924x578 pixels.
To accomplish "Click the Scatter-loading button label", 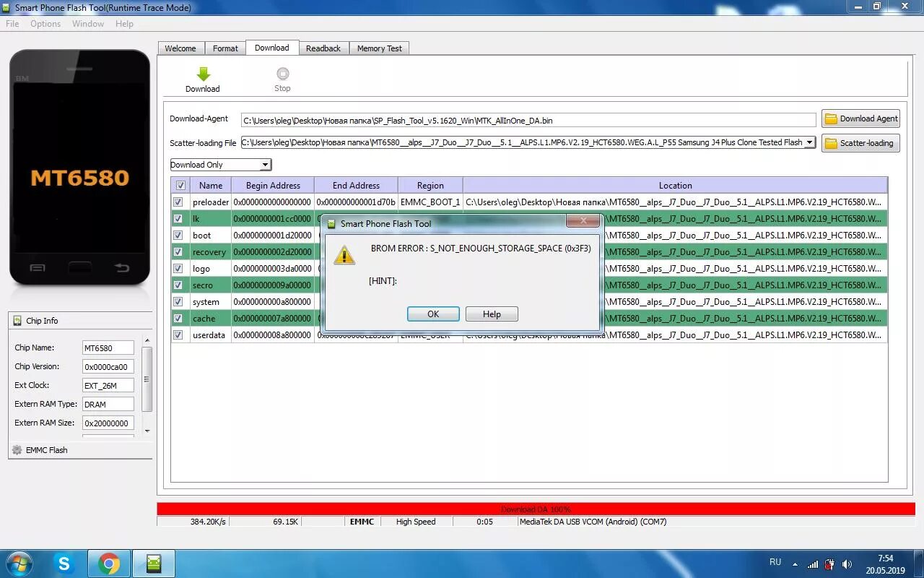I will pos(867,143).
